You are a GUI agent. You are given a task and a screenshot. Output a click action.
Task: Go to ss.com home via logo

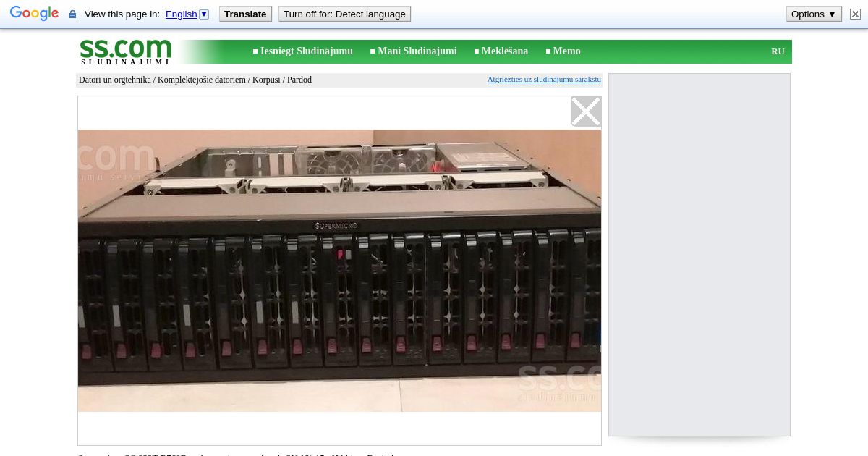point(126,51)
